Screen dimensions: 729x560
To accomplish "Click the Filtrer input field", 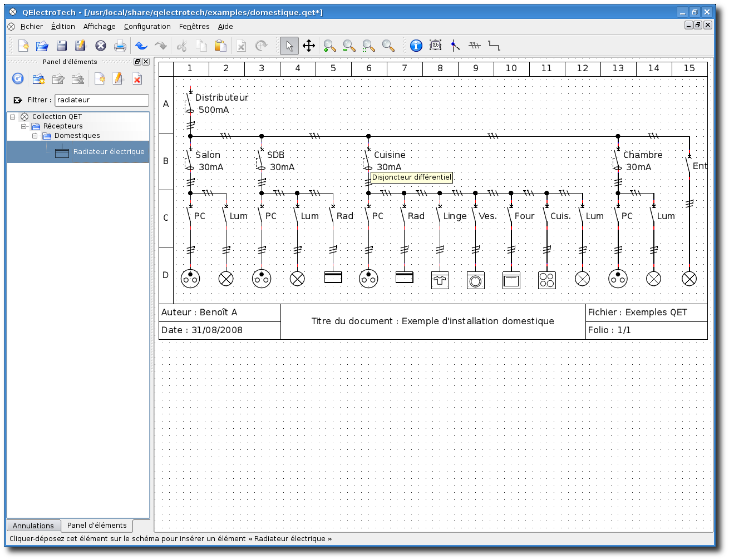I will point(102,100).
